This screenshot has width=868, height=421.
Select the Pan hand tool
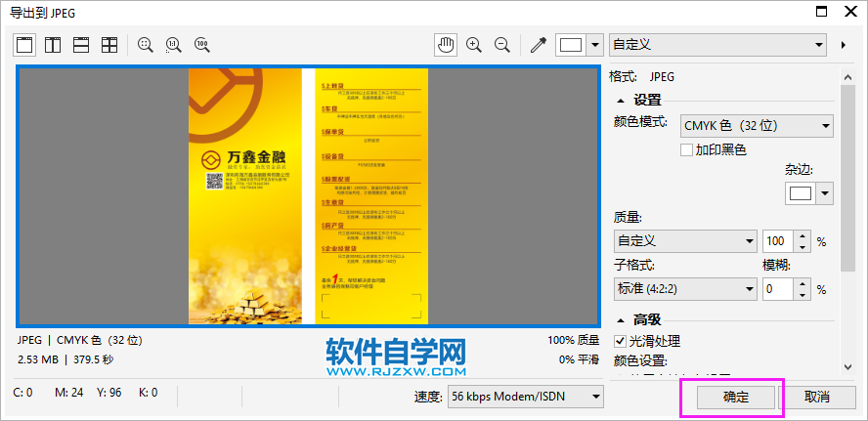click(x=446, y=45)
